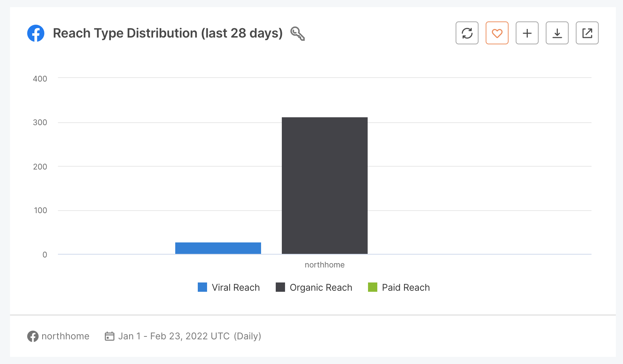Hide the Organic Reach series
The height and width of the screenshot is (364, 623).
coord(315,287)
